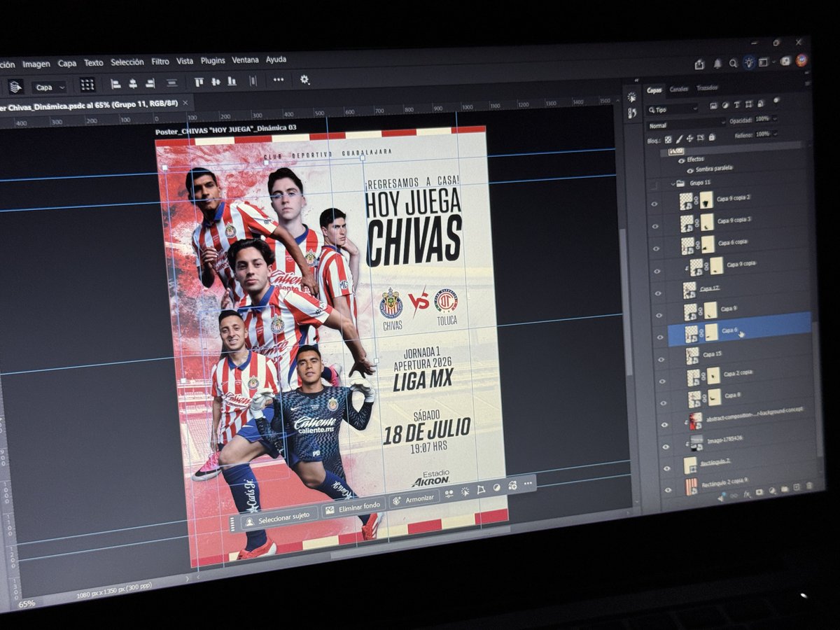Hide the Rectángulo 2 layer
840x630 pixels.
point(666,468)
